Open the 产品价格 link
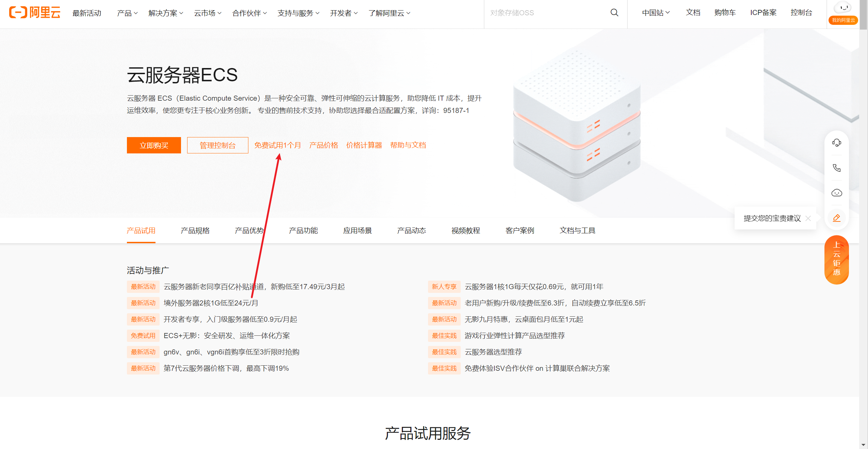Screen dimensions: 868x449 pos(323,145)
